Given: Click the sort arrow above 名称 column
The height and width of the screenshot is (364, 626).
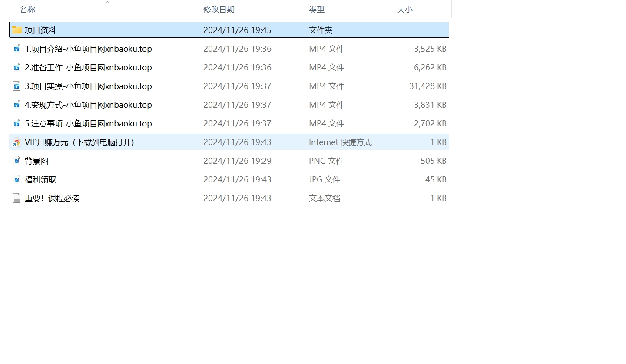Looking at the screenshot, I should 108,3.
